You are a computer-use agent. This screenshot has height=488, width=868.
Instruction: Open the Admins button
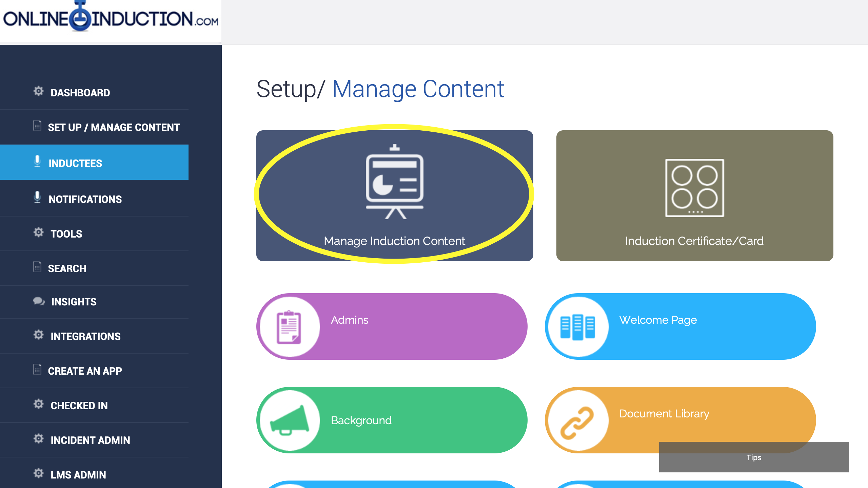click(x=392, y=326)
